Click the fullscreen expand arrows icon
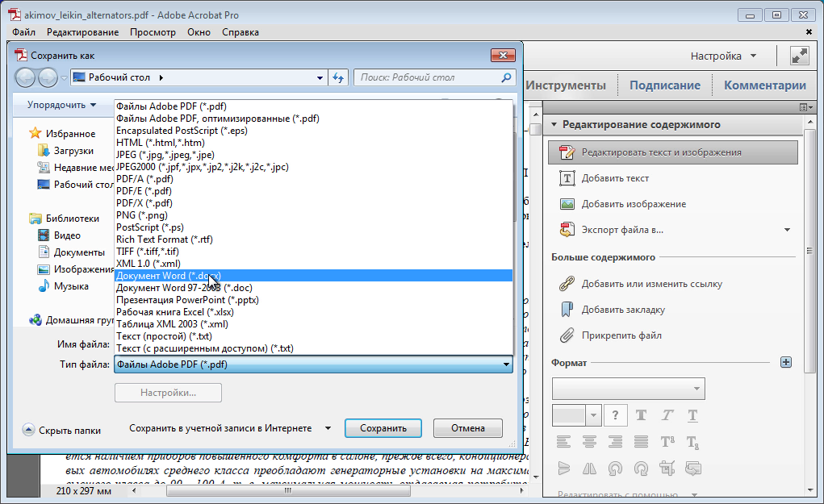 [799, 56]
